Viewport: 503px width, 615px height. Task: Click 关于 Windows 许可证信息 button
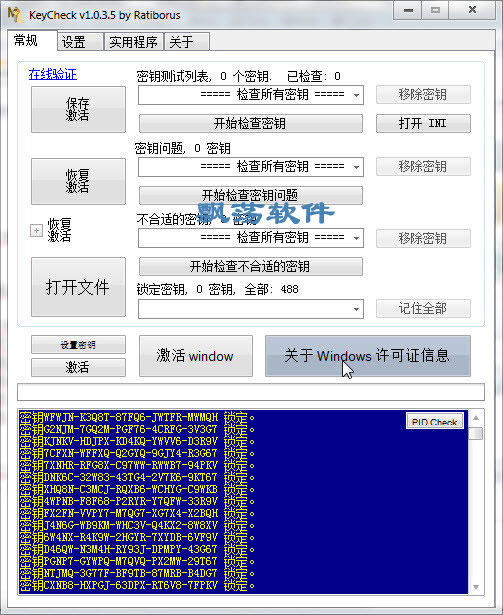[x=368, y=356]
